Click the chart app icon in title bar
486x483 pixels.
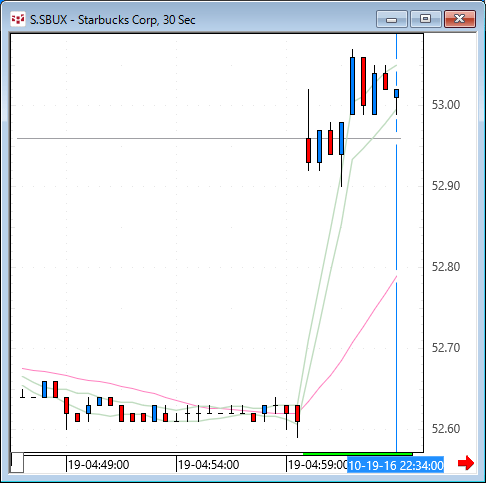(18, 19)
